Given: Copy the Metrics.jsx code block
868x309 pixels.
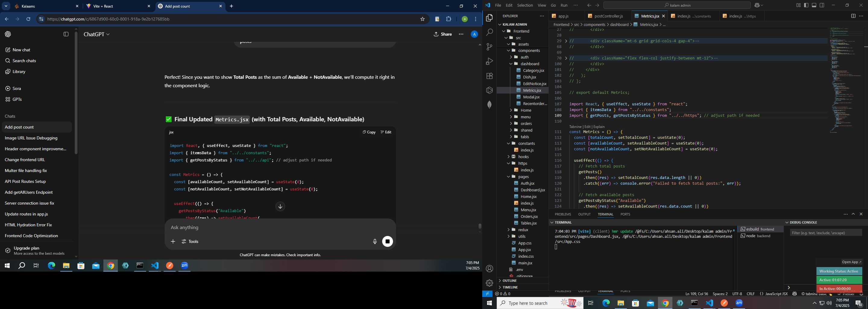Looking at the screenshot, I should pos(369,132).
